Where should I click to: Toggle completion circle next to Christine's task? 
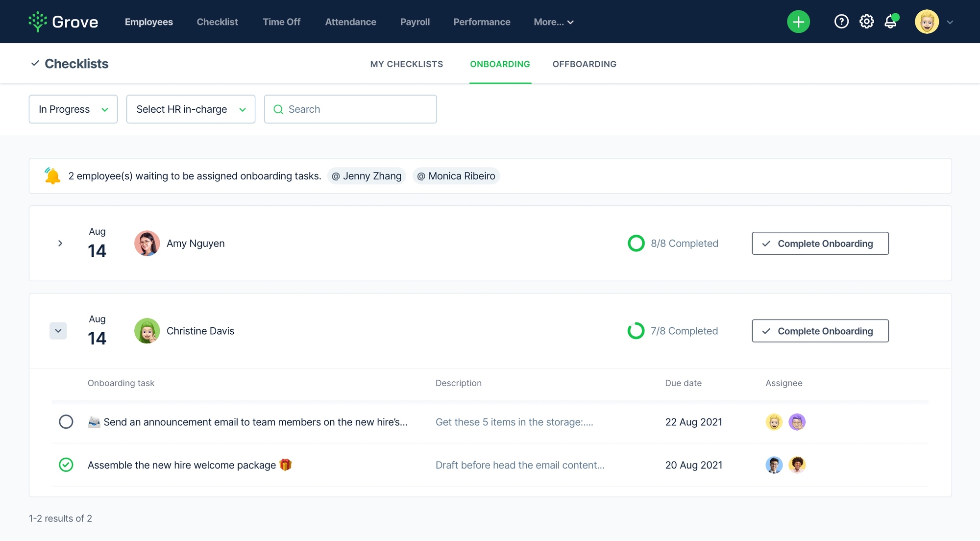[x=66, y=422]
